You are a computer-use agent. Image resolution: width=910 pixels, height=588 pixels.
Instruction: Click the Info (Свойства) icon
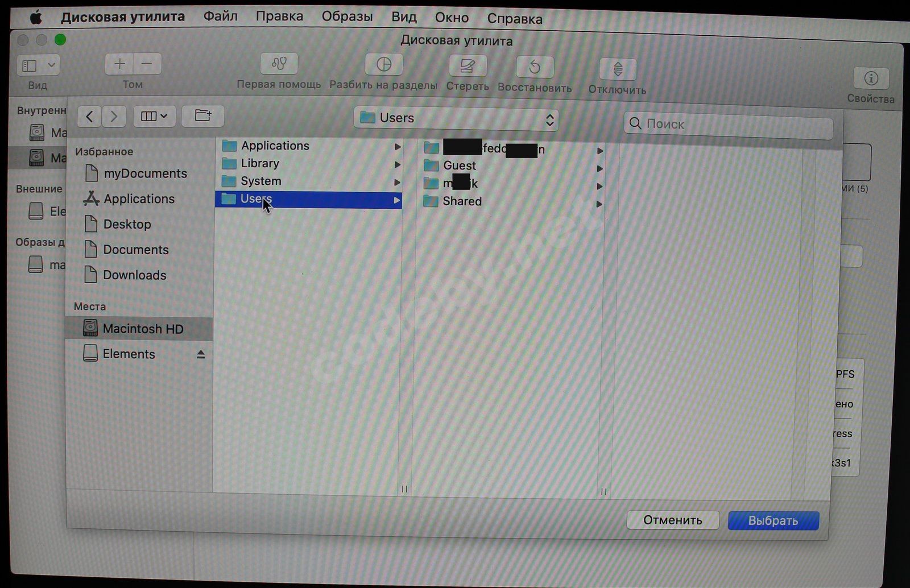tap(871, 78)
